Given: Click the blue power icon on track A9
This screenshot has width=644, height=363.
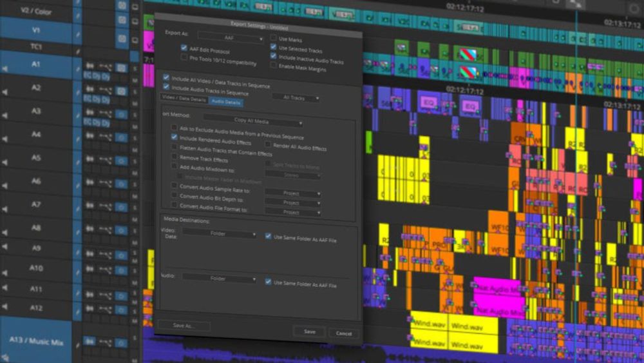Looking at the screenshot, I should click(121, 255).
